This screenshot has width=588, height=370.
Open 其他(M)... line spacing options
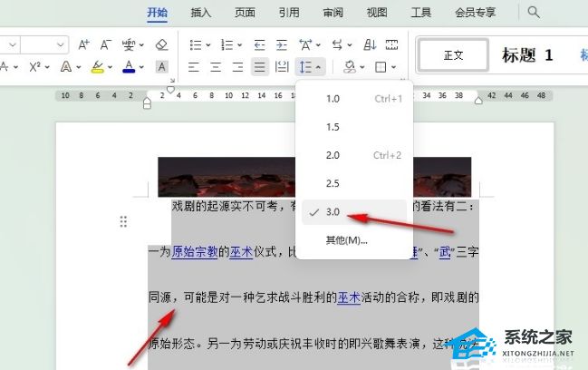pos(354,240)
